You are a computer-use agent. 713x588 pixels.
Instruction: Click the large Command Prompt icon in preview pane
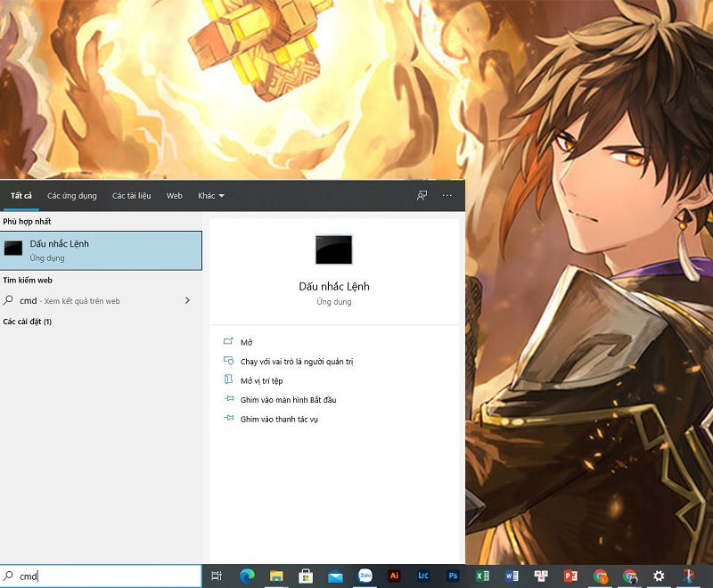(x=333, y=249)
